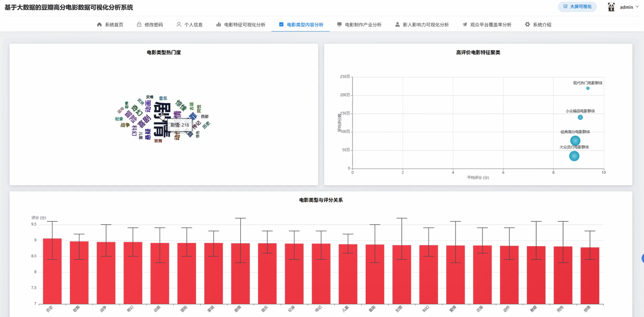
Task: Click the word 音乐 in word cloud
Action: tap(163, 98)
